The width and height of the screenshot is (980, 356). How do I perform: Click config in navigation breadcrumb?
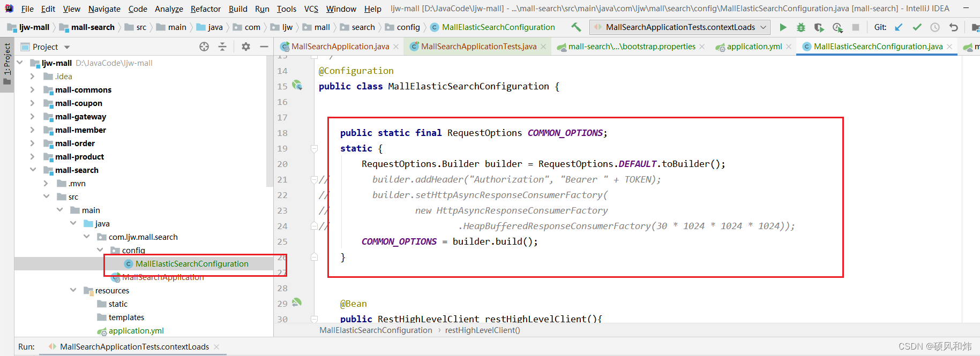(x=408, y=27)
